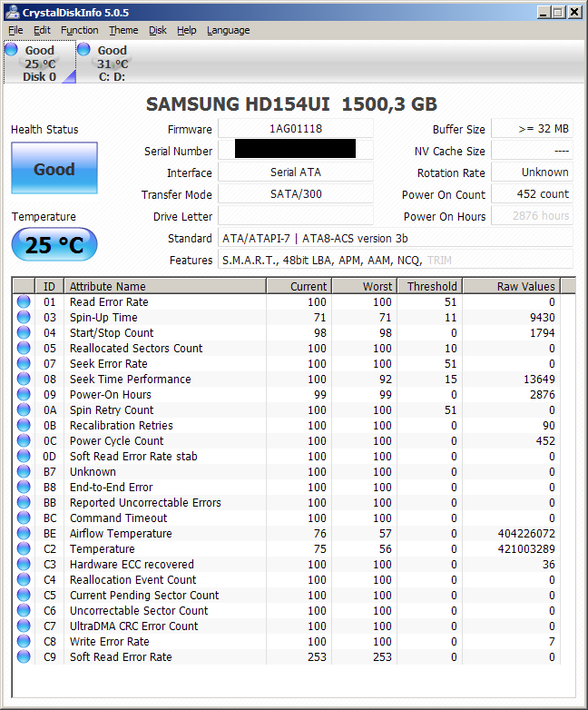Click status orb for Soft Read Error Rate stab
The width and height of the screenshot is (588, 710).
[x=24, y=456]
